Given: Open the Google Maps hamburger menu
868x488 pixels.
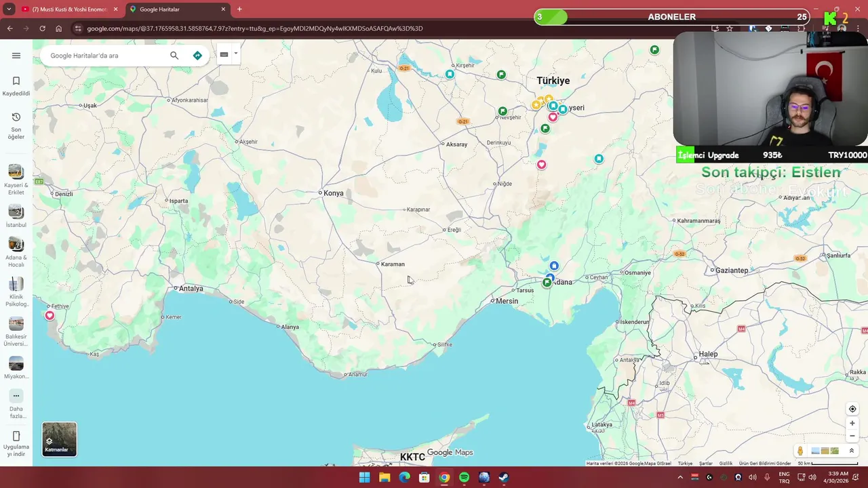Looking at the screenshot, I should (x=16, y=56).
